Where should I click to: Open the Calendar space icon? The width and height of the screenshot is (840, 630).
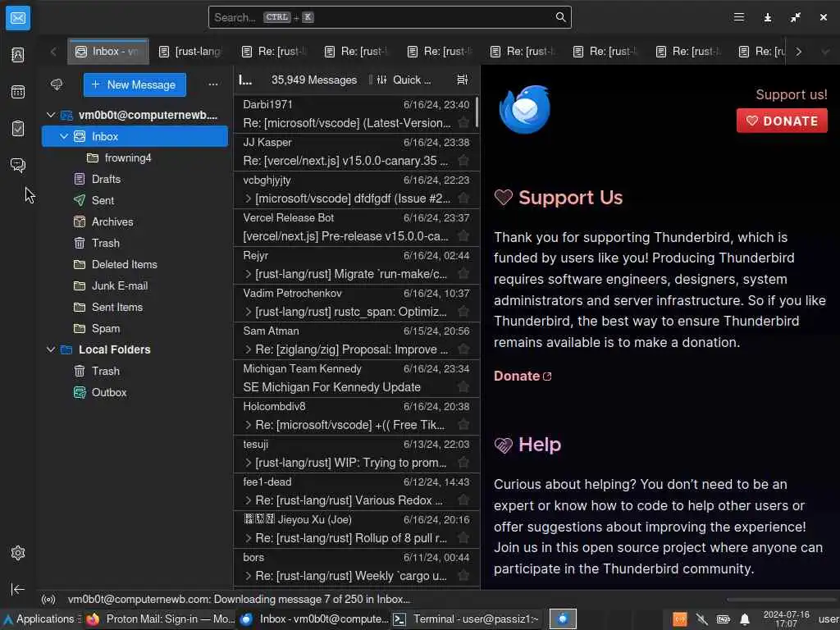coord(18,92)
